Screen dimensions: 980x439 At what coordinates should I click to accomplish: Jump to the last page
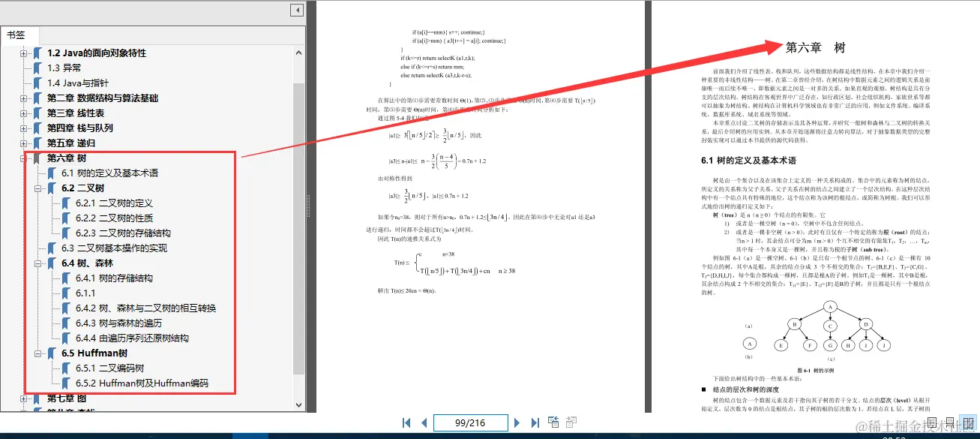535,422
